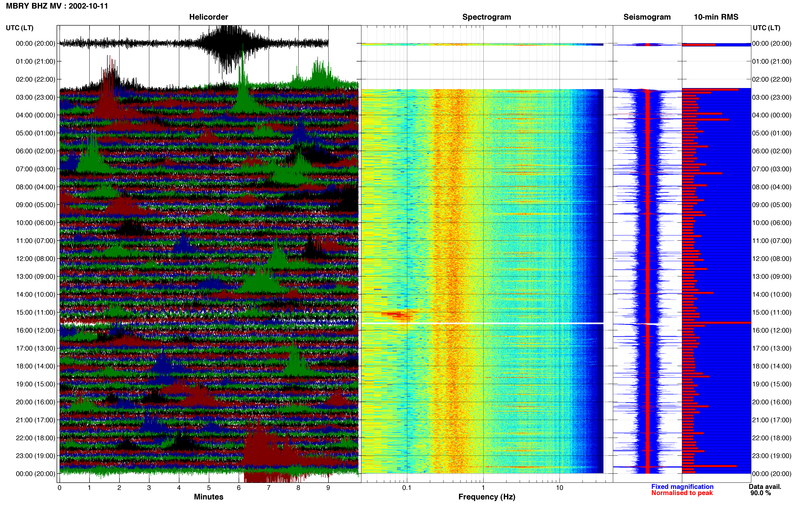The height and width of the screenshot is (508, 812).
Task: Click right time label '01:00 (21:00)'
Action: (772, 61)
